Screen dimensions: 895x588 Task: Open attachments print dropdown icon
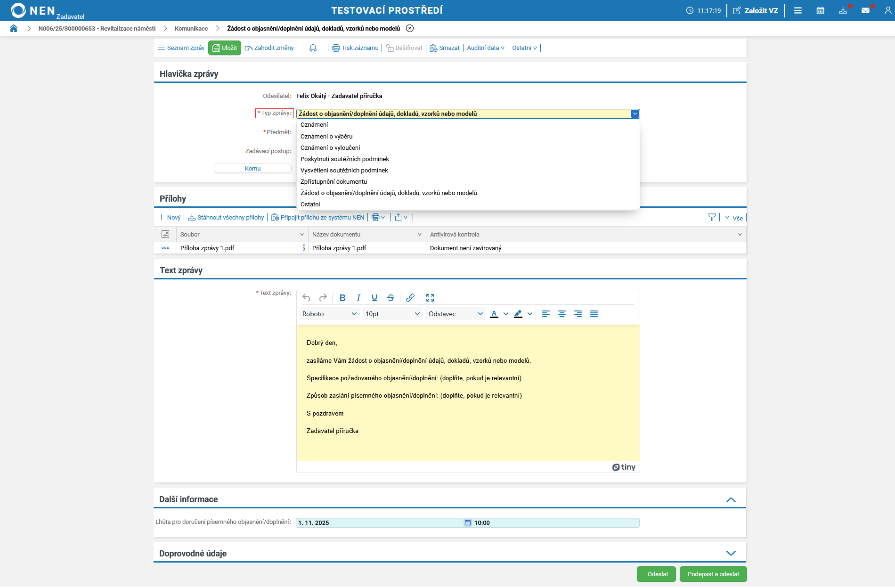[x=378, y=218]
